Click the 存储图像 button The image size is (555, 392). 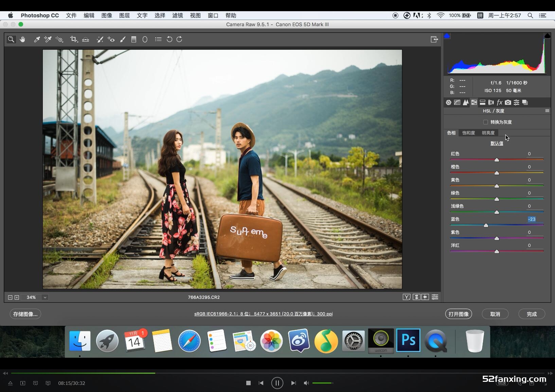tap(25, 314)
